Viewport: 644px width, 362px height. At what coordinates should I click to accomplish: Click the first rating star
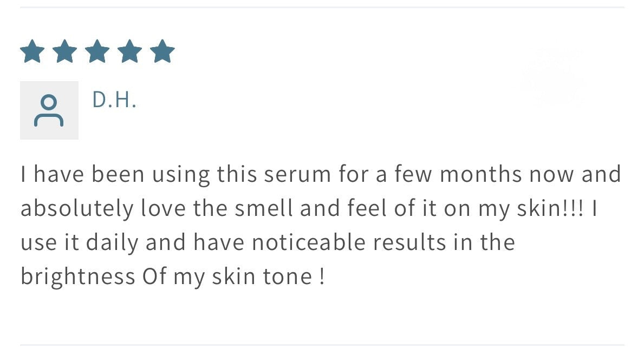(x=32, y=52)
